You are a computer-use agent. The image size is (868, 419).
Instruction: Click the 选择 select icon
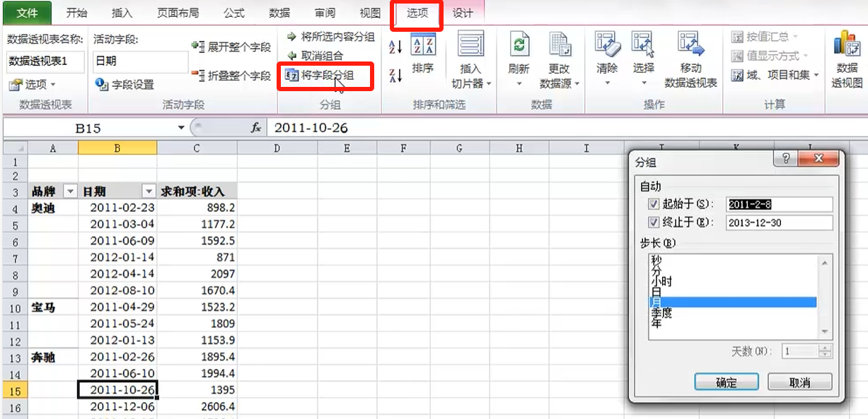tap(644, 44)
